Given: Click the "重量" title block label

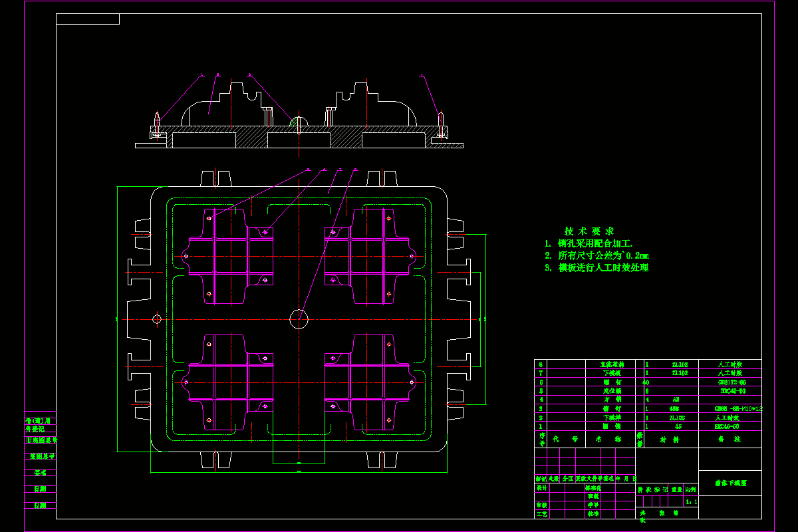Looking at the screenshot, I should pos(676,489).
